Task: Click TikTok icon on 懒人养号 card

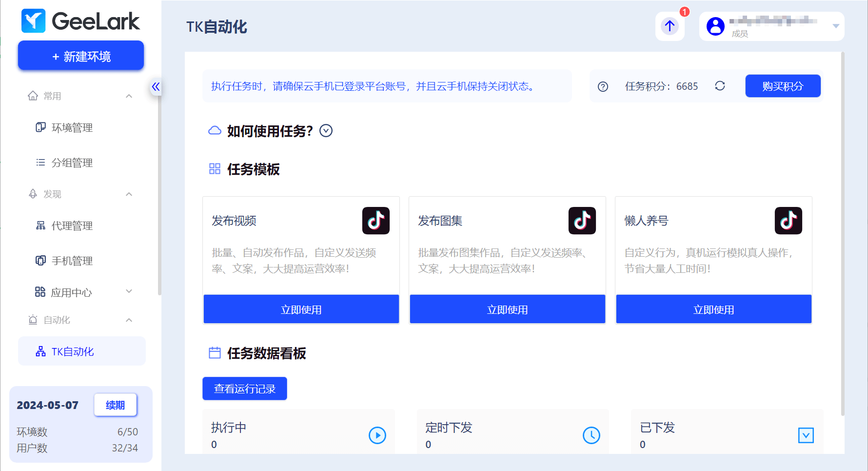Action: click(x=788, y=221)
